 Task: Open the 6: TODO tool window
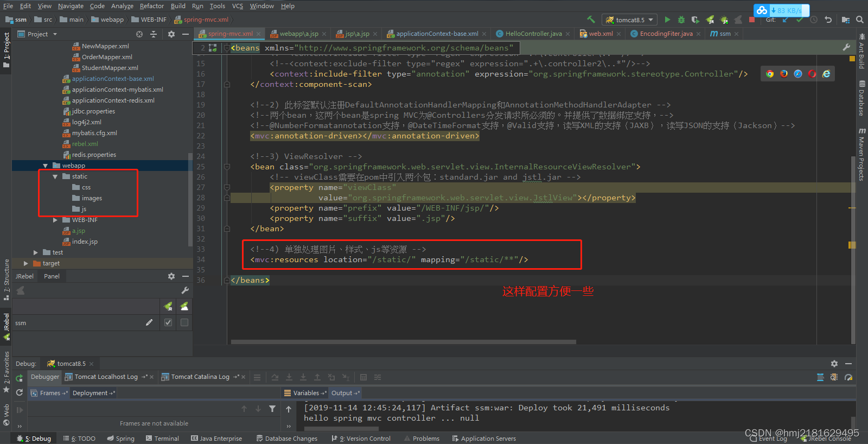tap(79, 439)
